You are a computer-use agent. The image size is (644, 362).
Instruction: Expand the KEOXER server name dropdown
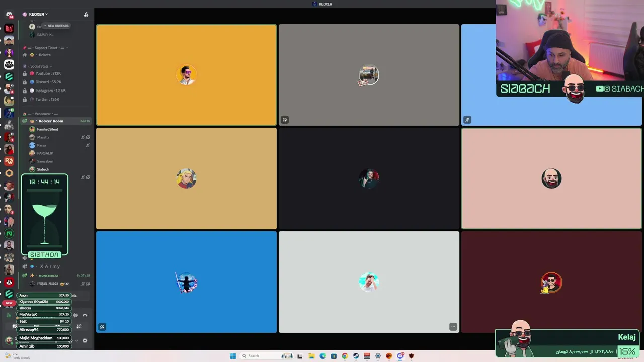39,14
